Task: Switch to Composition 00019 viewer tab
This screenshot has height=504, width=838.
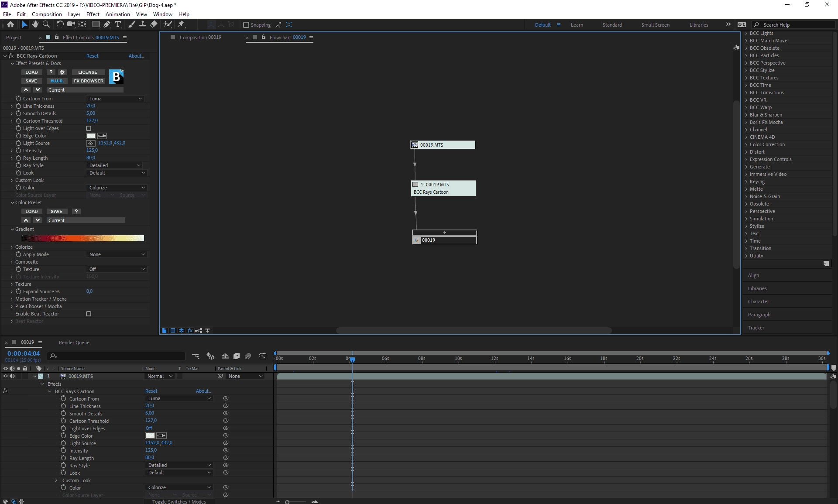Action: click(x=200, y=38)
